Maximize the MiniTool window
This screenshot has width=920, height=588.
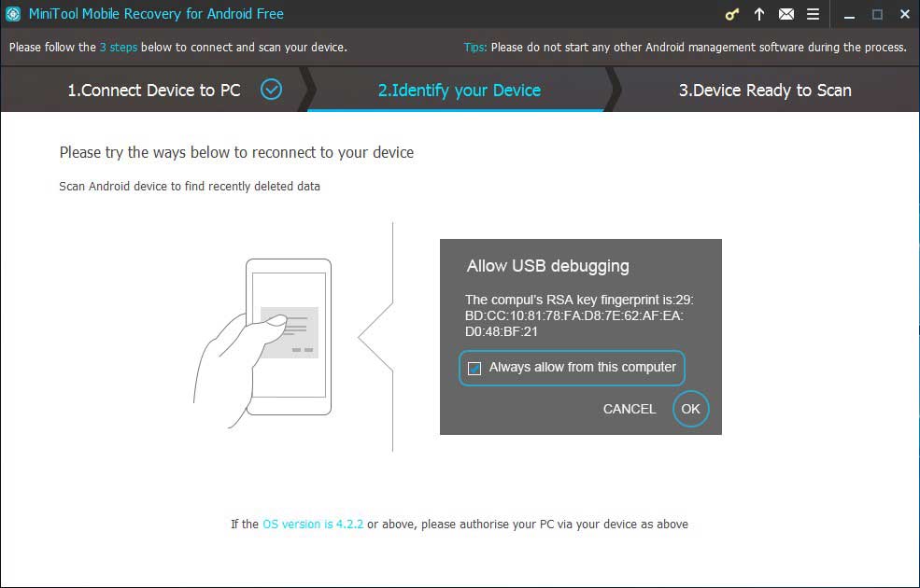[x=877, y=15]
